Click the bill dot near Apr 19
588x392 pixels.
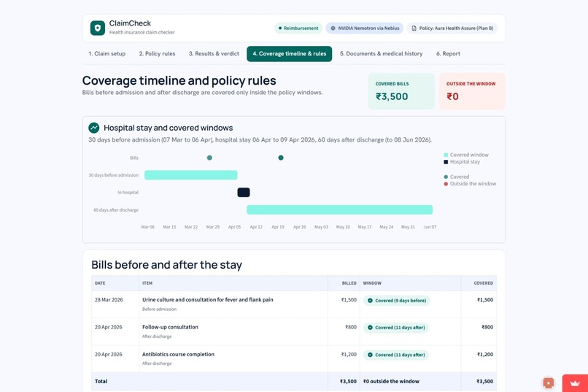(281, 158)
